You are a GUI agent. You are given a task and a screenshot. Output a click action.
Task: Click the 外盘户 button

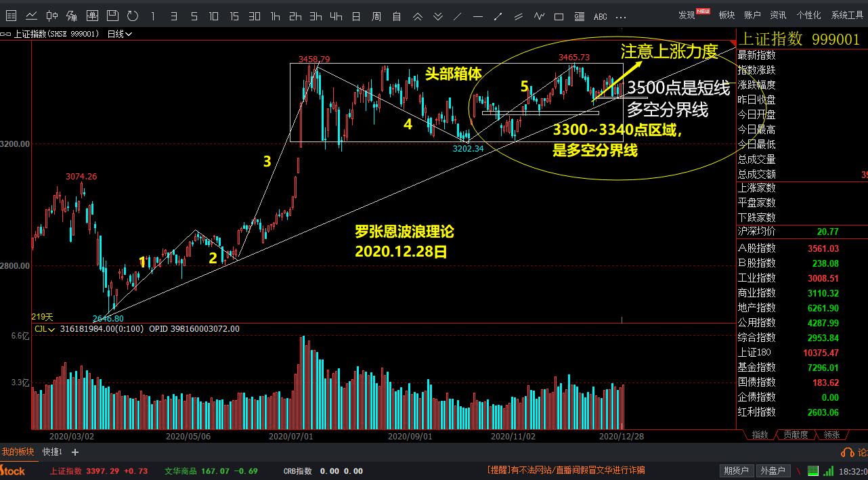click(771, 471)
